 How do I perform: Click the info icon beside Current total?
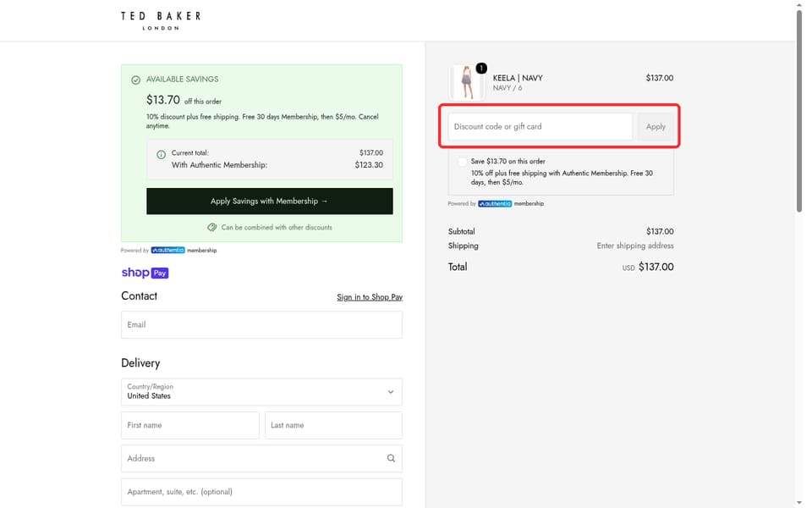(x=161, y=154)
